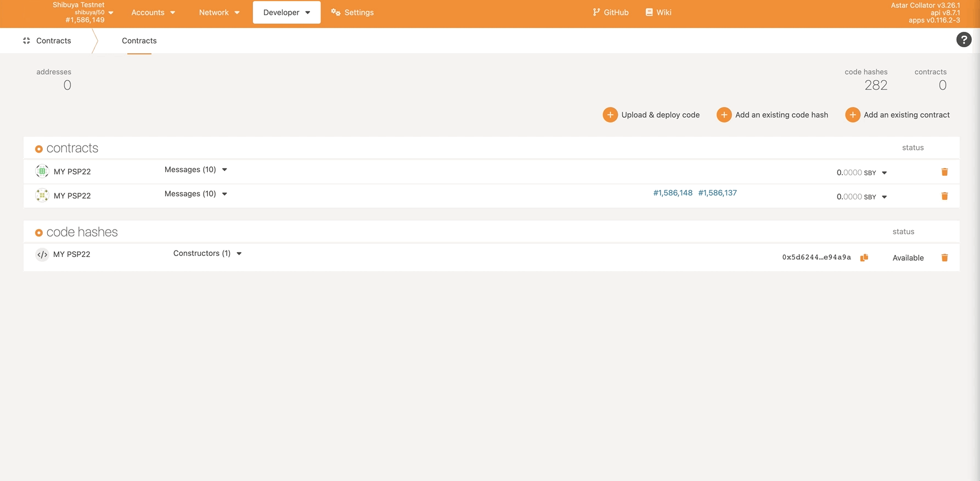
Task: Click second MY PSP22 contract name
Action: pyautogui.click(x=72, y=195)
